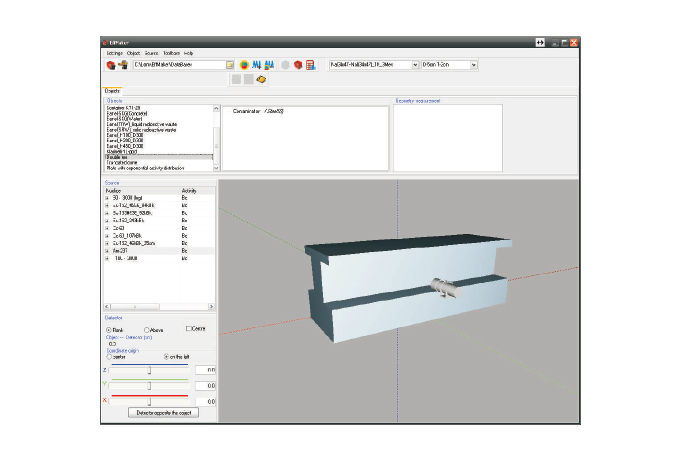Select the Flank detector radio button
This screenshot has width=680, height=460.
(109, 329)
